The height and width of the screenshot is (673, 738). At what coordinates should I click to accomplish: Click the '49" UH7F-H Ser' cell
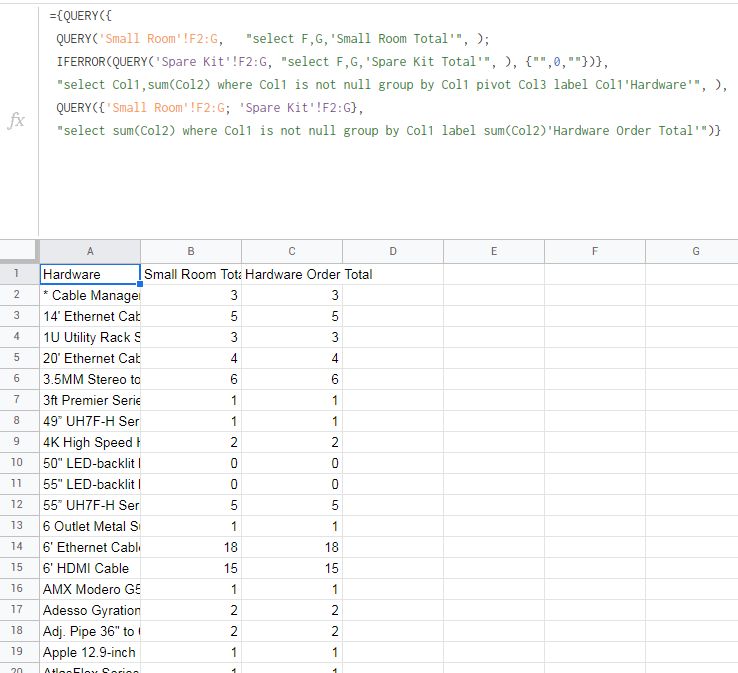90,421
